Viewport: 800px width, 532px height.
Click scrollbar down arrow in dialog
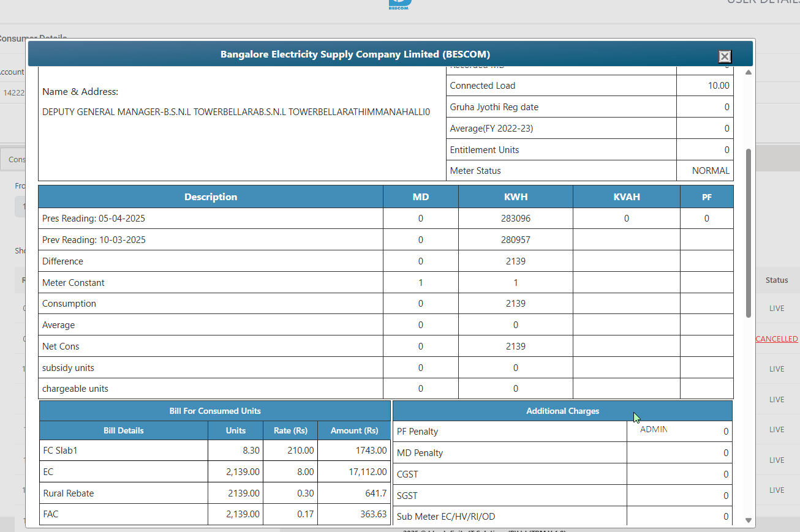[x=749, y=520]
